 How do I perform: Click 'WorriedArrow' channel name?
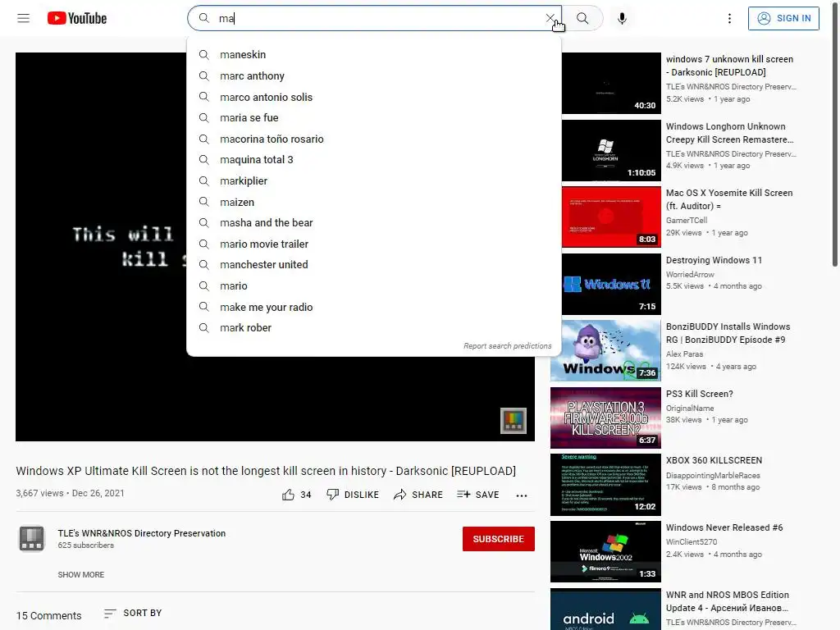tap(690, 274)
